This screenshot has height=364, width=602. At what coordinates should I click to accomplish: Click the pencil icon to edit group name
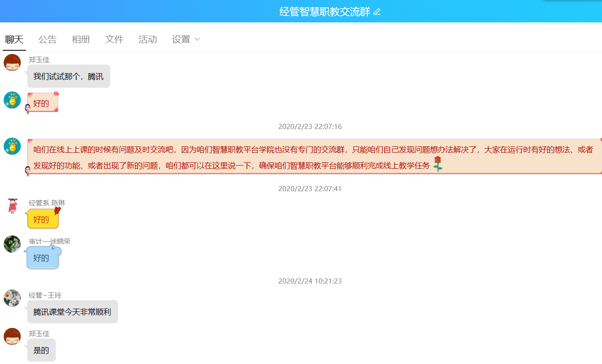377,12
